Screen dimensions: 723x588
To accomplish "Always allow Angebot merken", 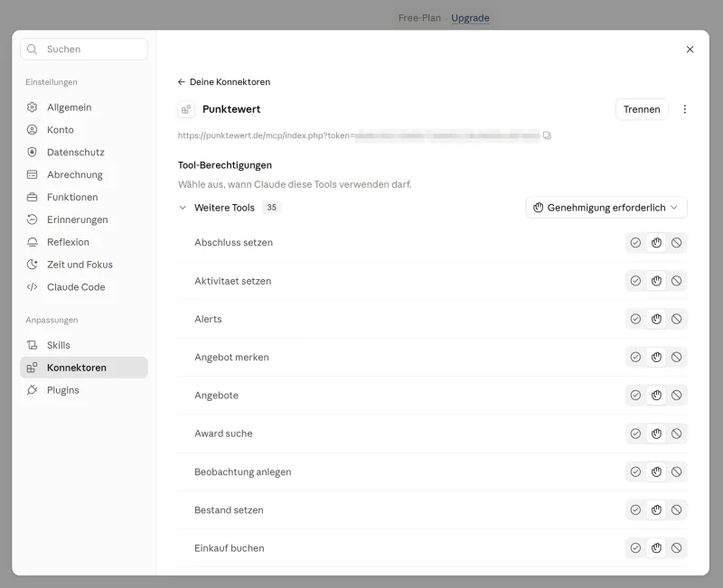I will click(635, 357).
